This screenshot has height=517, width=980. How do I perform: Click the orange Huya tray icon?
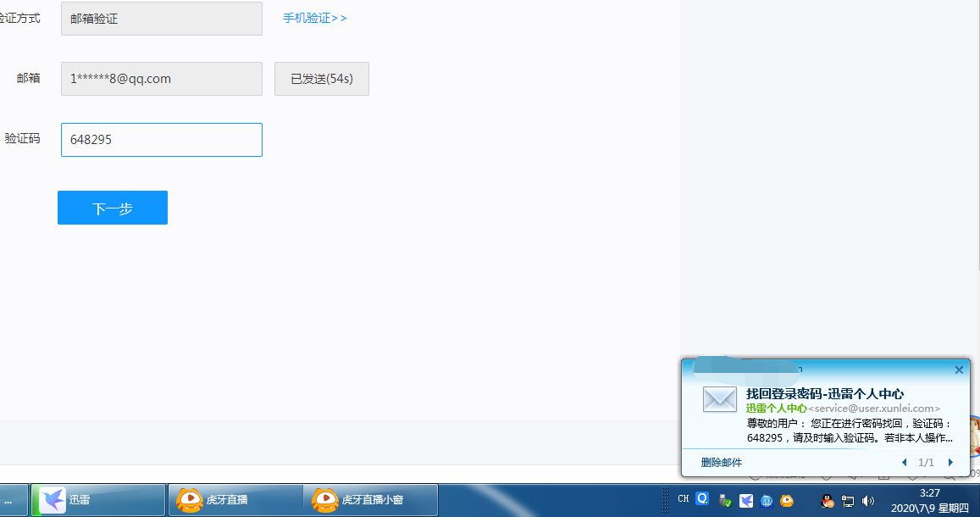(x=787, y=500)
